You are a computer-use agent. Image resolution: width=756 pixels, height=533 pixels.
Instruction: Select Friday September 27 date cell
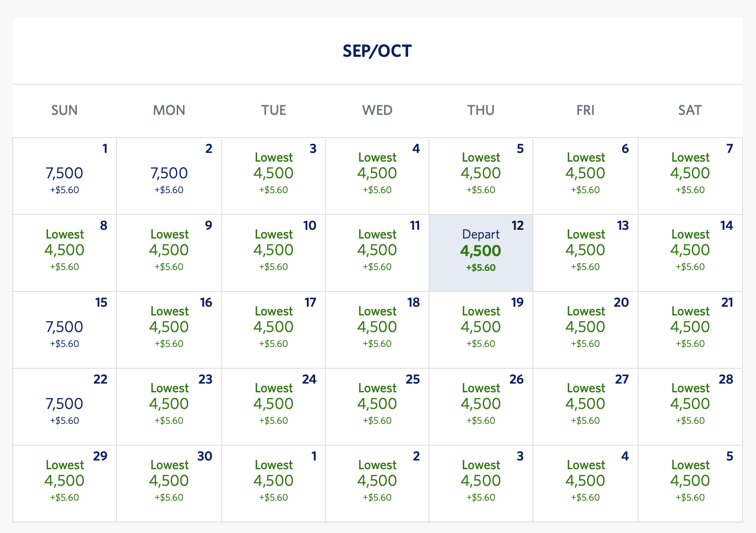585,407
